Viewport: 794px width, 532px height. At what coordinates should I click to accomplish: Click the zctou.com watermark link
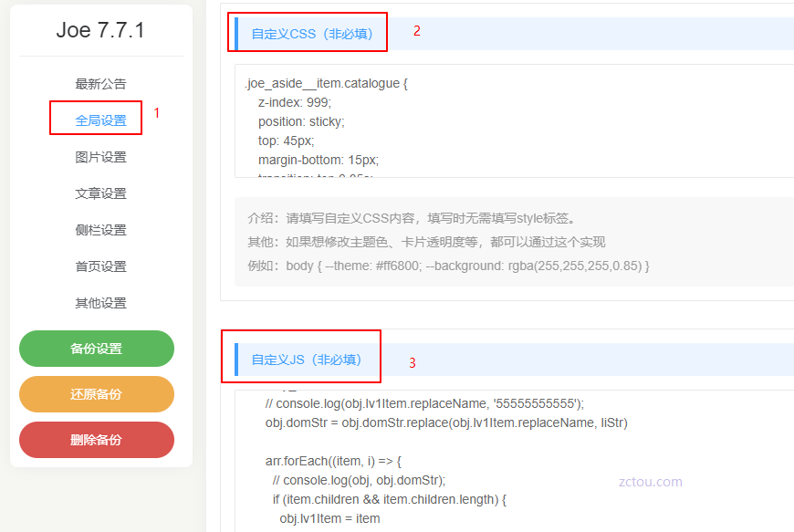pos(650,482)
